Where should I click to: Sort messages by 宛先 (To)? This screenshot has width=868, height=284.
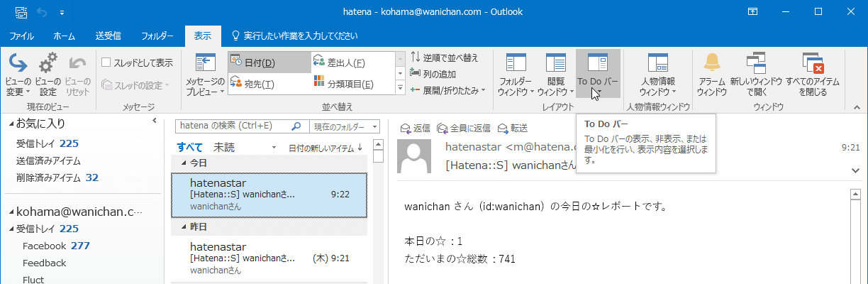point(269,84)
